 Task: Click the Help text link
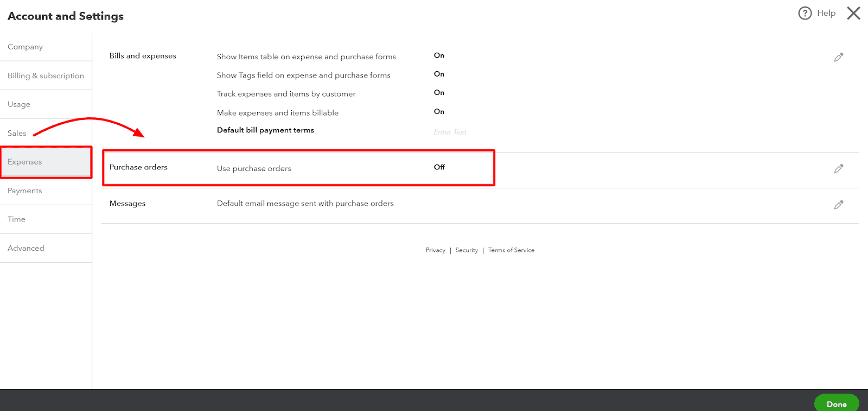826,13
